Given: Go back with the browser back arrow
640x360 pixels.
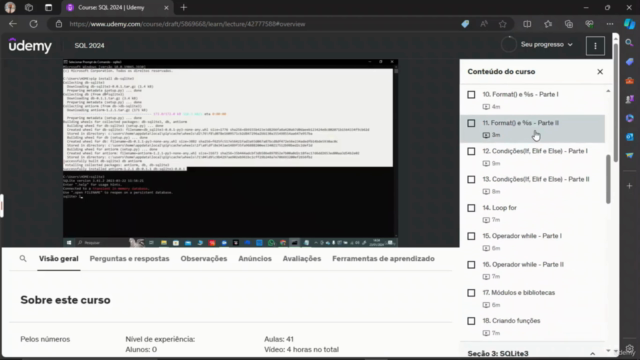Looking at the screenshot, I should pyautogui.click(x=13, y=24).
